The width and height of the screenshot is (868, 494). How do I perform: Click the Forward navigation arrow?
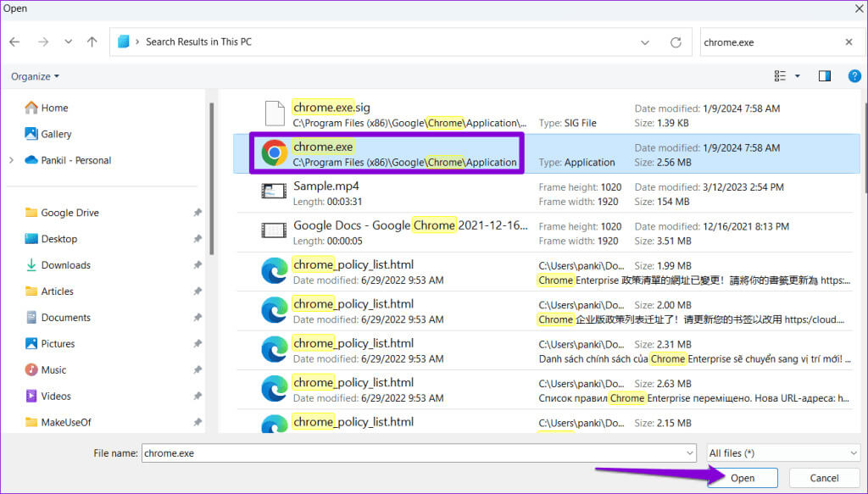pyautogui.click(x=43, y=42)
